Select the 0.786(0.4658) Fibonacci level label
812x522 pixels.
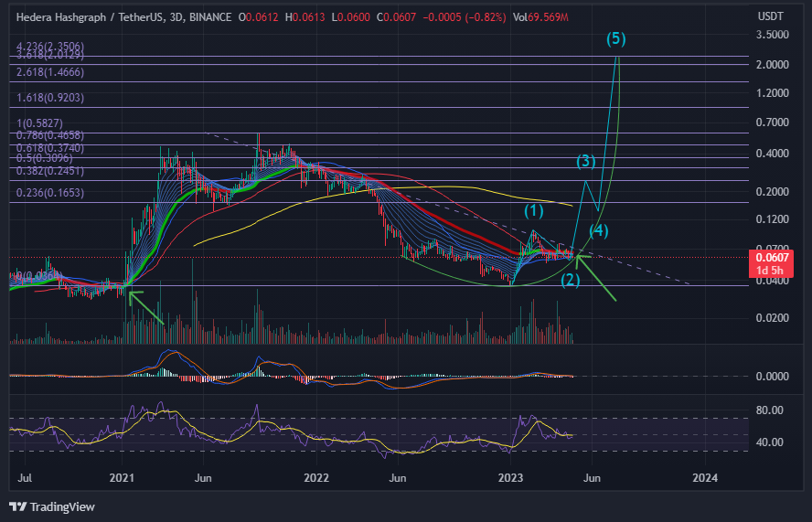coord(50,135)
